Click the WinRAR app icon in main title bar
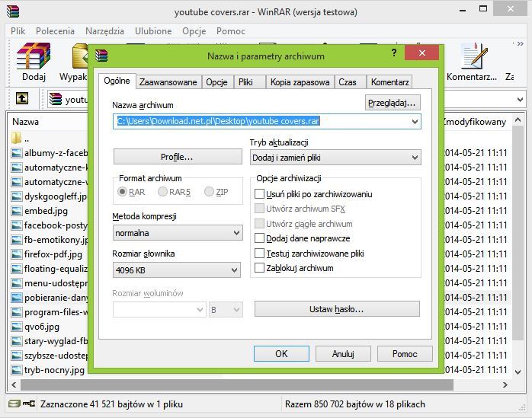Screen dimensions: 532x418 [13, 11]
